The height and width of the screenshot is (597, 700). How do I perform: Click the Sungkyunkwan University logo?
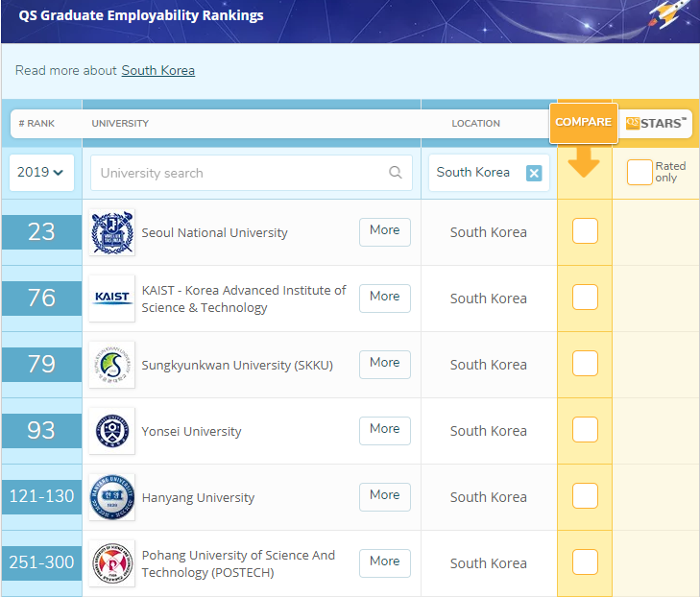point(111,365)
